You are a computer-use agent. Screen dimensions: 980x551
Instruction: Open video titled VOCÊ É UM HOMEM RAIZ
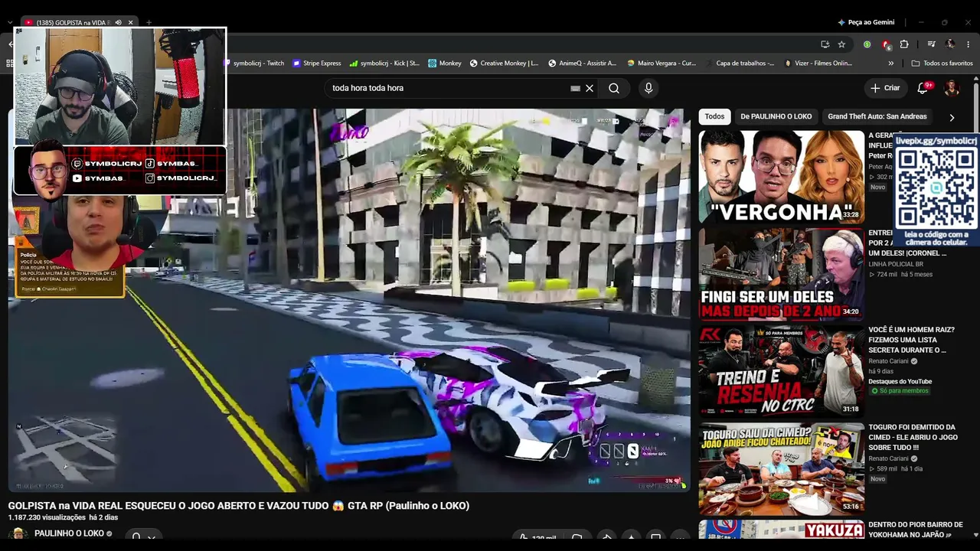[912, 340]
